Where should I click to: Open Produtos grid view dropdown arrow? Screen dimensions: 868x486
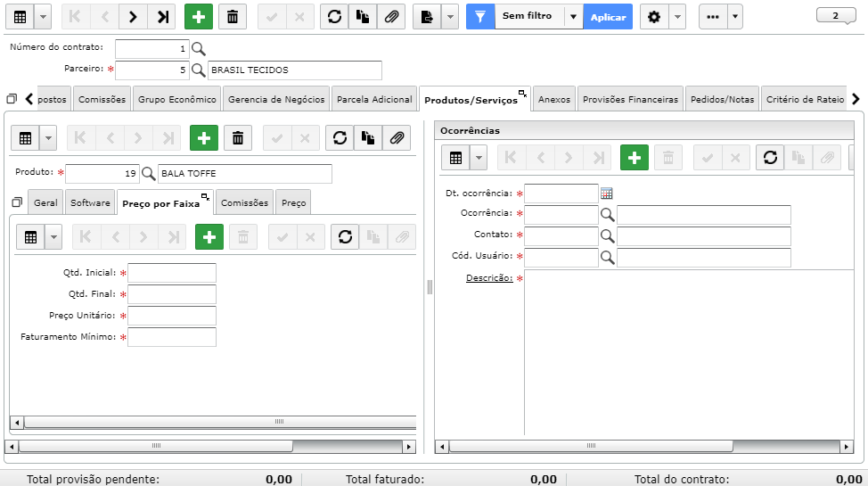coord(48,138)
